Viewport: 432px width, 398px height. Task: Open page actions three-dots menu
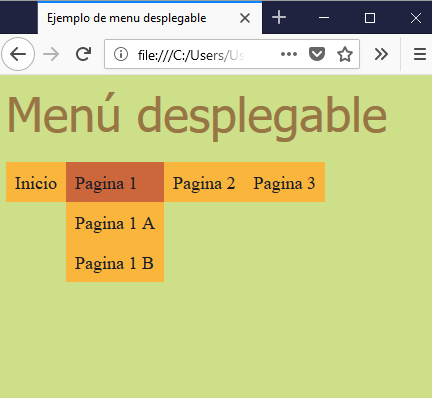coord(289,54)
